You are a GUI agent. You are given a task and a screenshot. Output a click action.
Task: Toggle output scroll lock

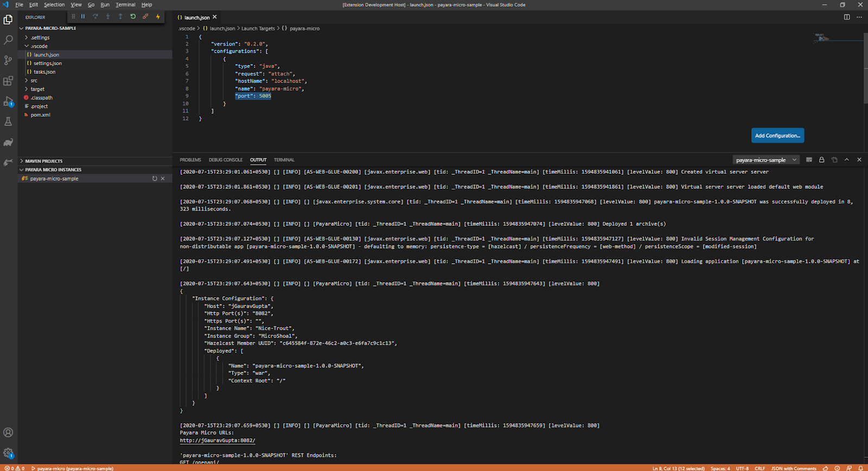(x=821, y=160)
